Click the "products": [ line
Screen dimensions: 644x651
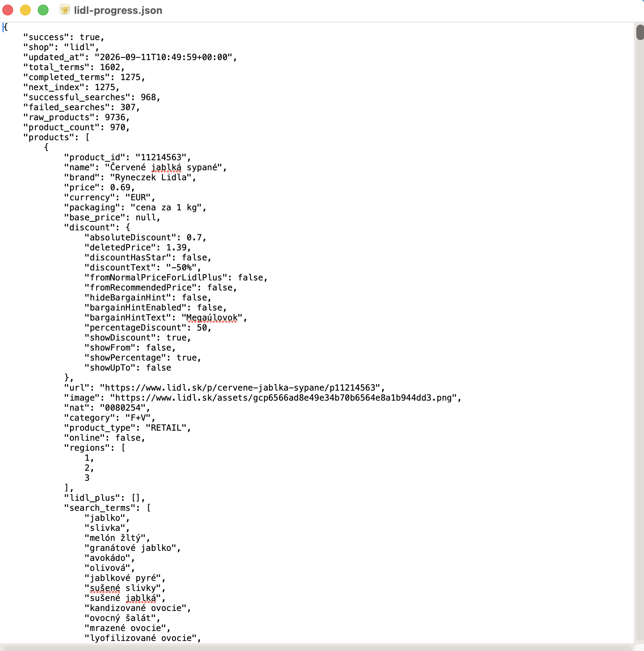tap(56, 138)
